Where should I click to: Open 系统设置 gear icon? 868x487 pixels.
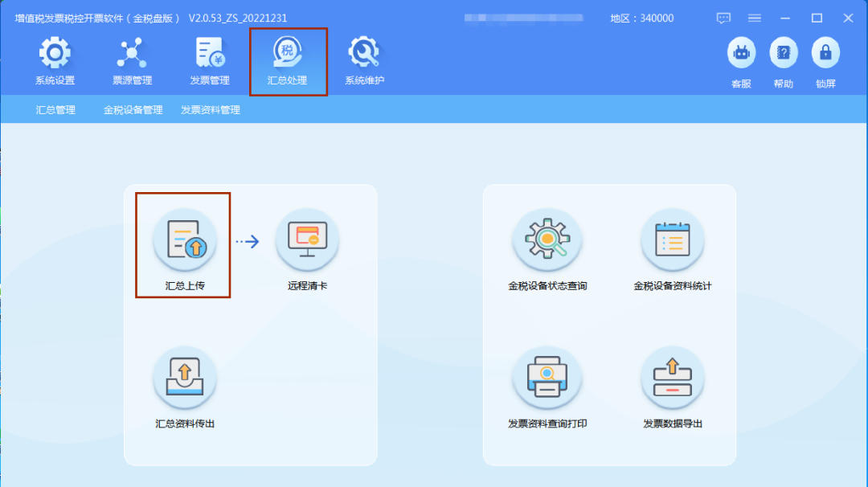coord(55,53)
